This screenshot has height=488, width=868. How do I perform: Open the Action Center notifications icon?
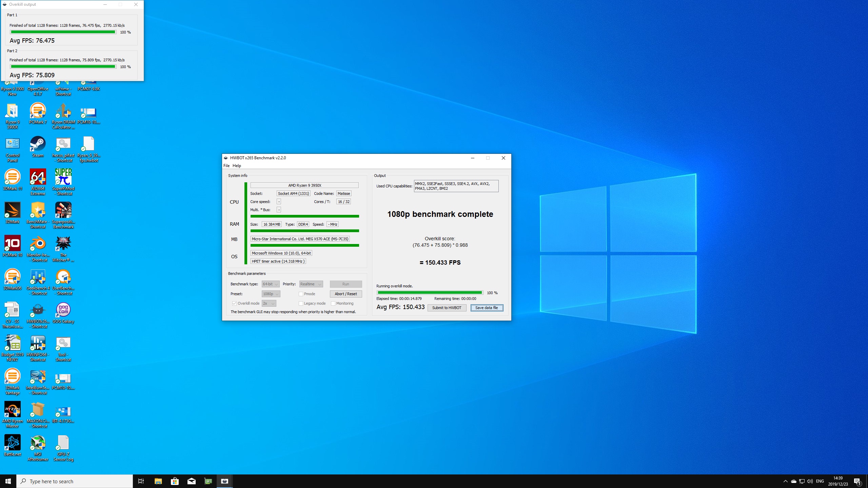pyautogui.click(x=857, y=481)
